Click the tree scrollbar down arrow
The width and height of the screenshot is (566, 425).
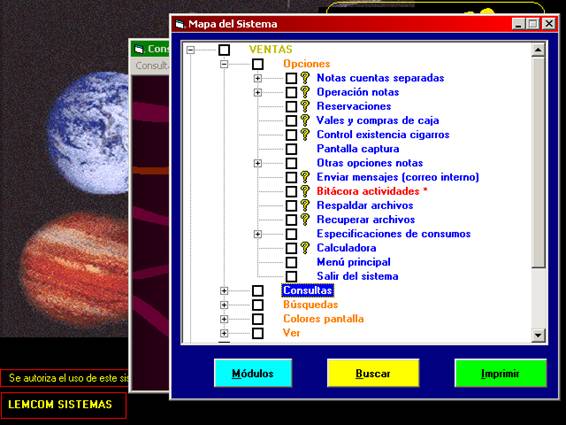pyautogui.click(x=538, y=335)
